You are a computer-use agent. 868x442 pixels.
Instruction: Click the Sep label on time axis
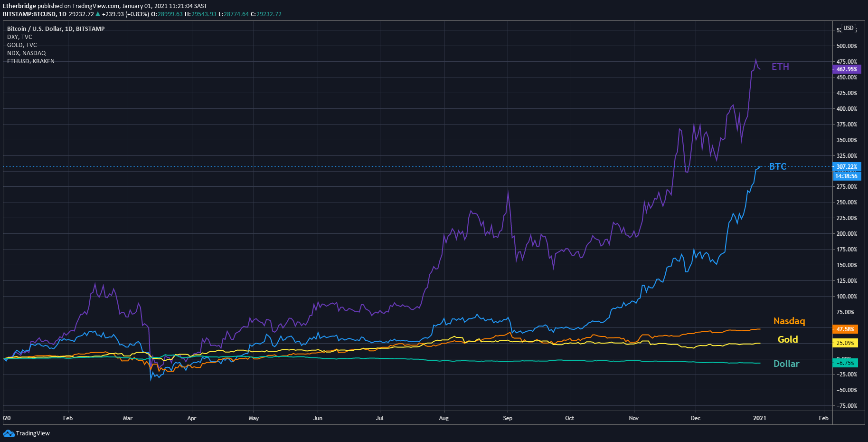pos(508,418)
